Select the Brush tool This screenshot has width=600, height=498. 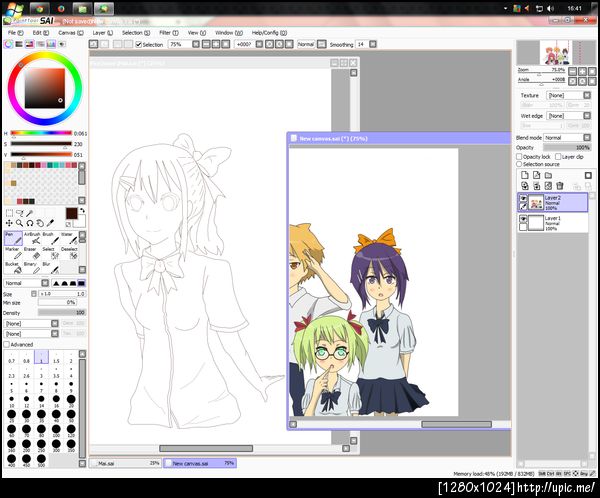coord(51,238)
